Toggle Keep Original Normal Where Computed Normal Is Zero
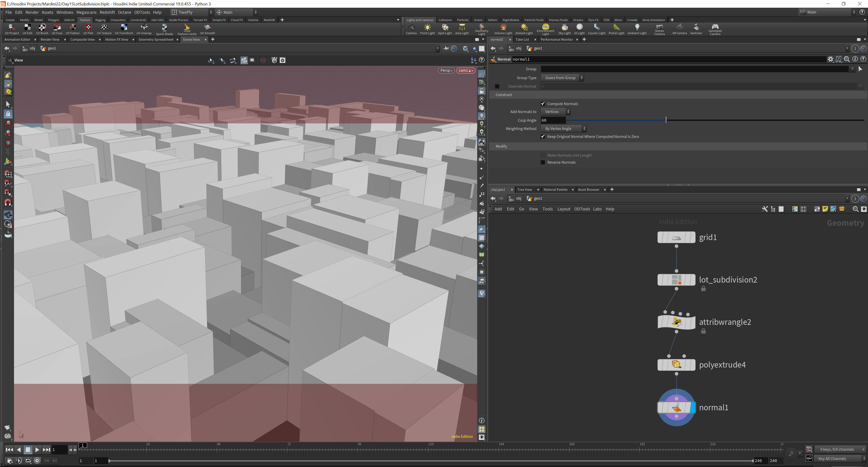 point(543,137)
